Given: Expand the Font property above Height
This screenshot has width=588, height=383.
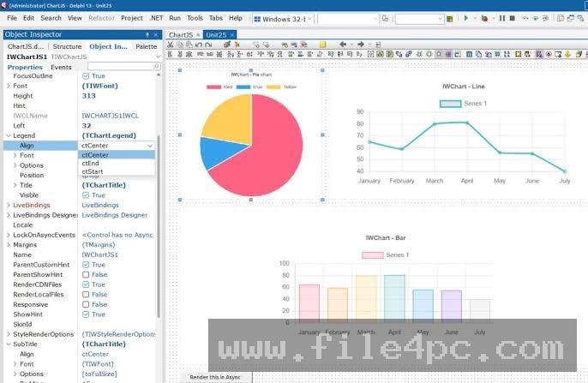Looking at the screenshot, I should 9,86.
